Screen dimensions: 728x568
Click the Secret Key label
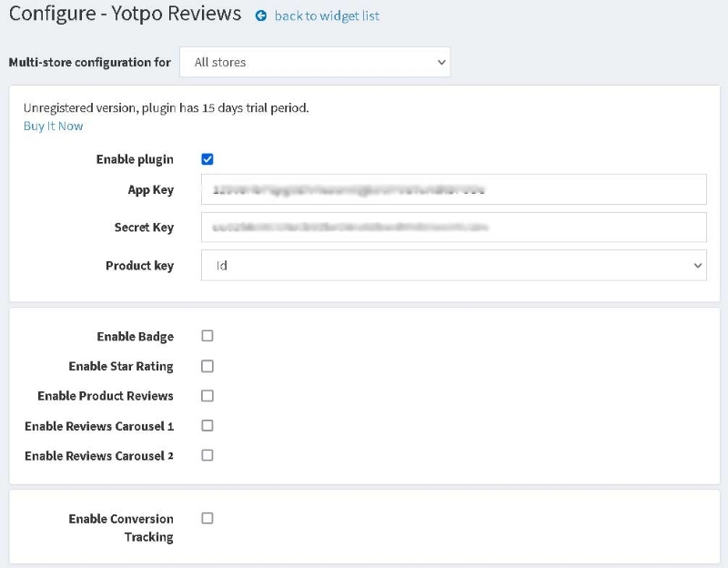coord(144,227)
